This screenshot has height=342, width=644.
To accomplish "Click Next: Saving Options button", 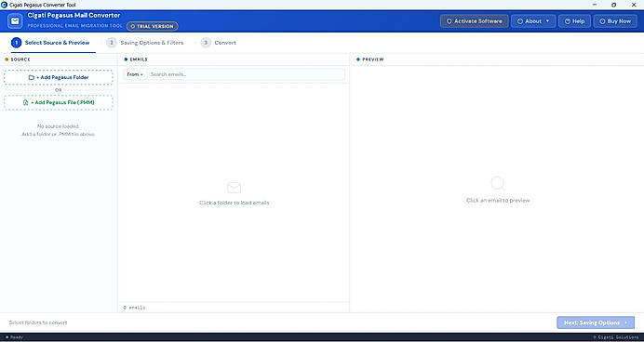I will click(596, 322).
